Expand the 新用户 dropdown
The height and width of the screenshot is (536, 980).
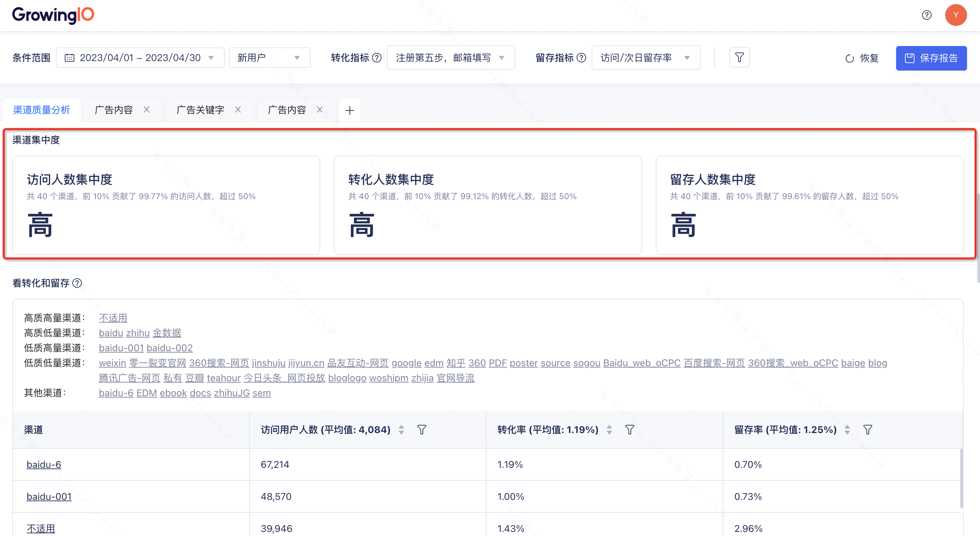269,58
